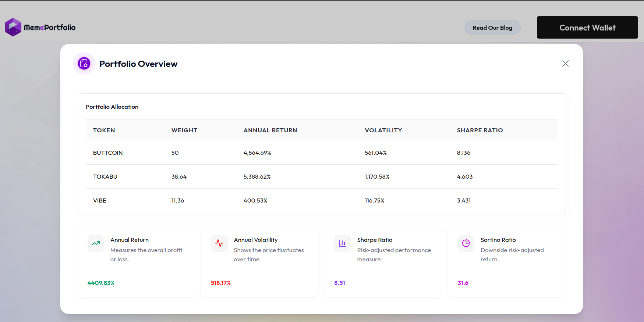
Task: Select the BUTTCOIN token row
Action: tap(108, 153)
